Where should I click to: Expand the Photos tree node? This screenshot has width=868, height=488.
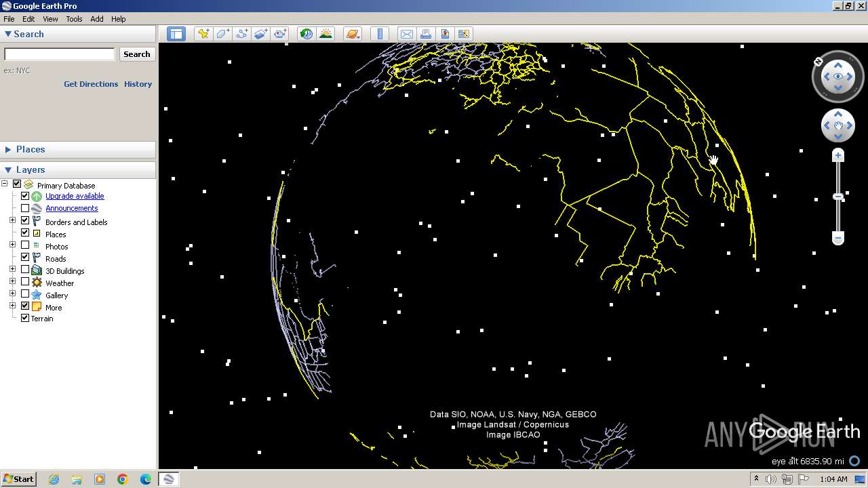(x=12, y=245)
